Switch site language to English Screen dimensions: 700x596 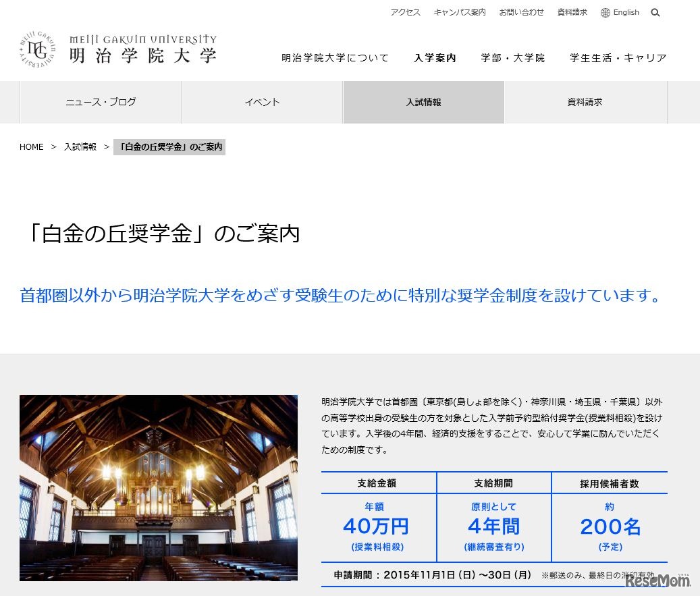pyautogui.click(x=625, y=12)
